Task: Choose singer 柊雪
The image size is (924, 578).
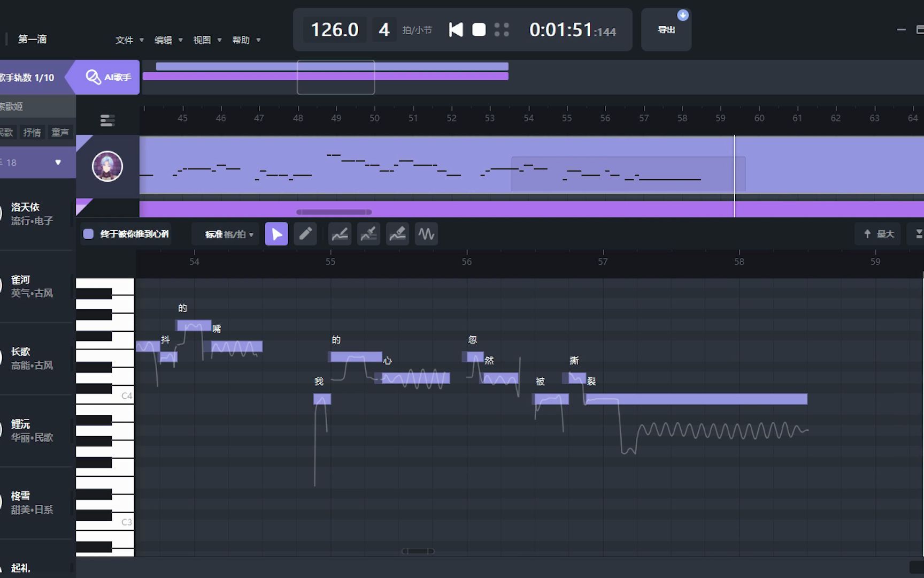Action: [35, 503]
